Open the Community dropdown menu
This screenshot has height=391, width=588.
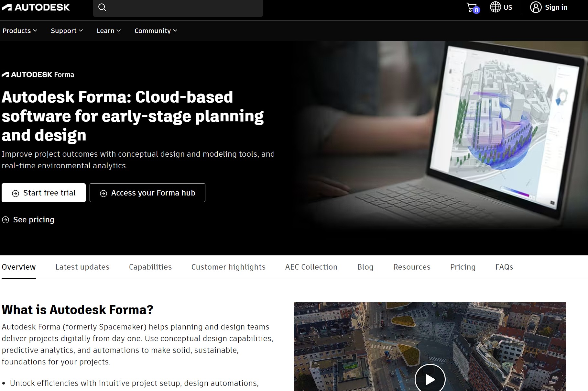pyautogui.click(x=156, y=30)
